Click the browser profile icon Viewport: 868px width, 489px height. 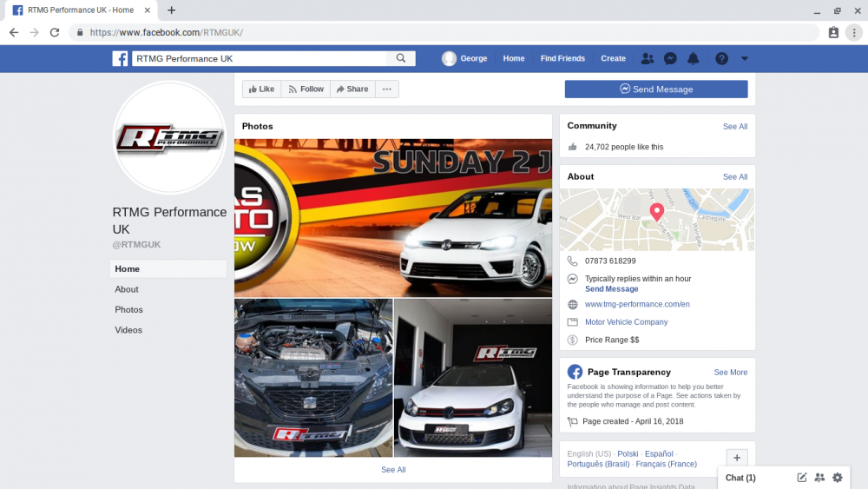[833, 33]
